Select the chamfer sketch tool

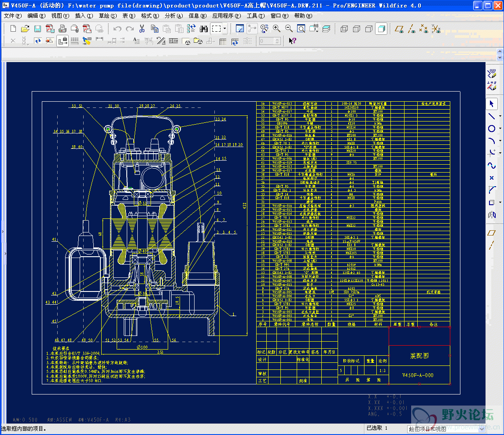[492, 190]
